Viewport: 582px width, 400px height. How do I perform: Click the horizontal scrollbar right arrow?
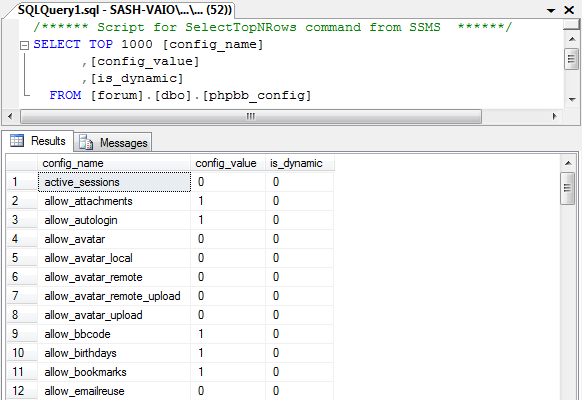[x=555, y=117]
